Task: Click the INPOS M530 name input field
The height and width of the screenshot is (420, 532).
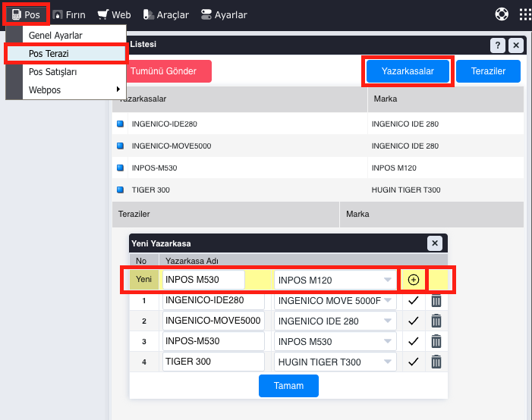Action: pos(203,280)
